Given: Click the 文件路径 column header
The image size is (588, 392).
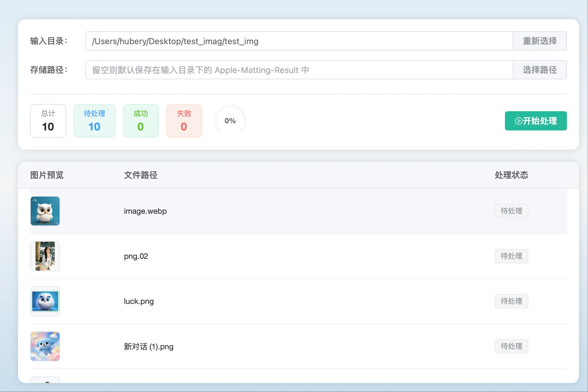Looking at the screenshot, I should (x=141, y=175).
